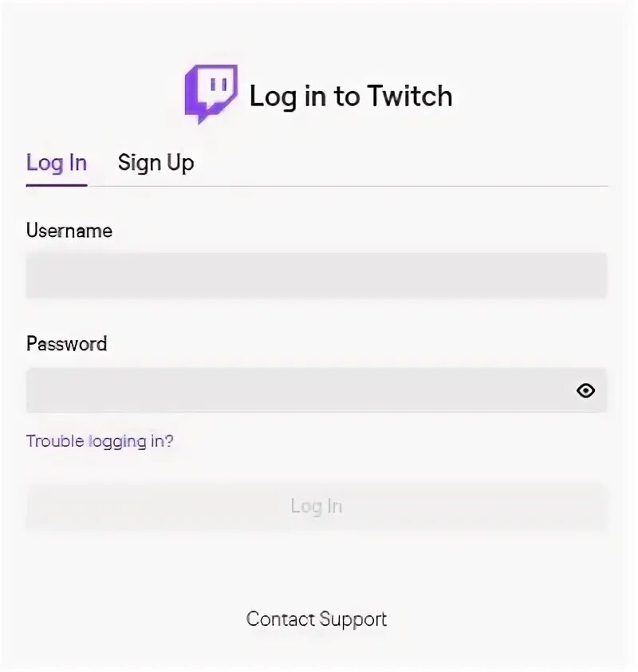The height and width of the screenshot is (672, 638).
Task: Click the Username label text
Action: click(69, 231)
